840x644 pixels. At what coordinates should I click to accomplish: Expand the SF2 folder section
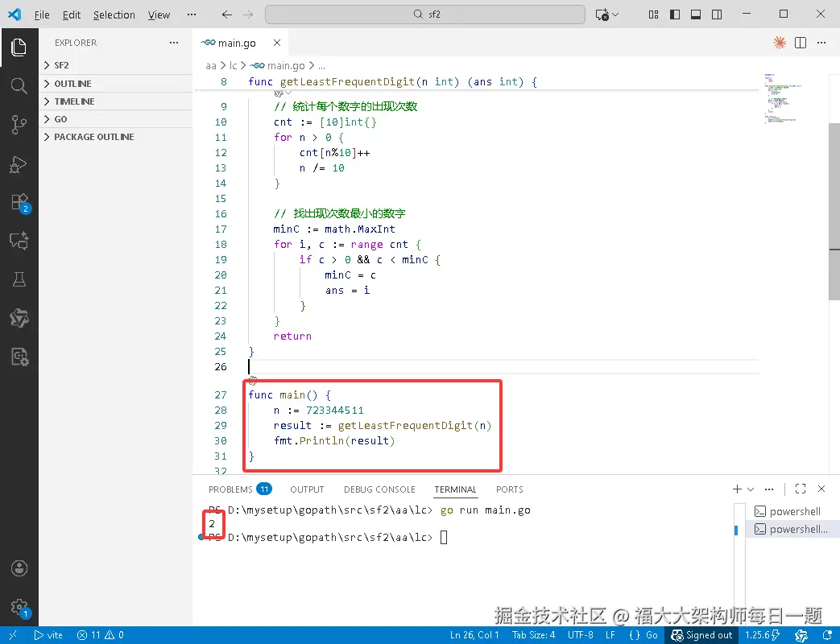click(116, 65)
